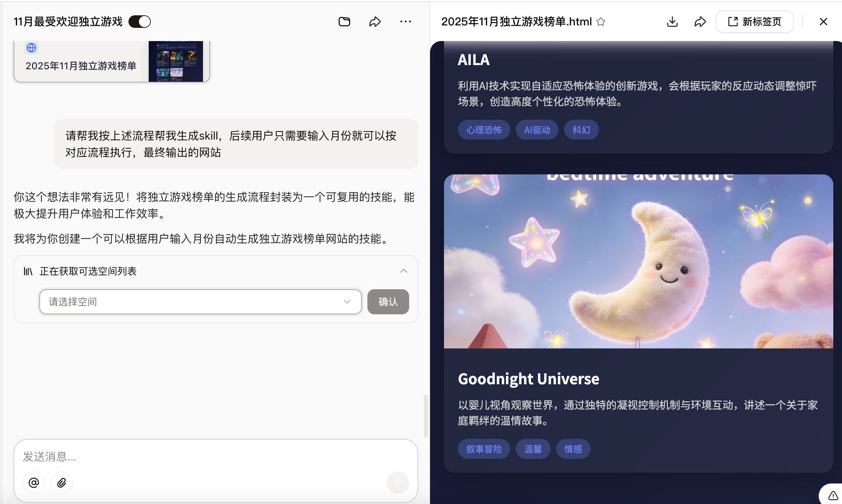Screen dimensions: 842x504
Task: Share the preview file with arrow icon
Action: tap(700, 22)
